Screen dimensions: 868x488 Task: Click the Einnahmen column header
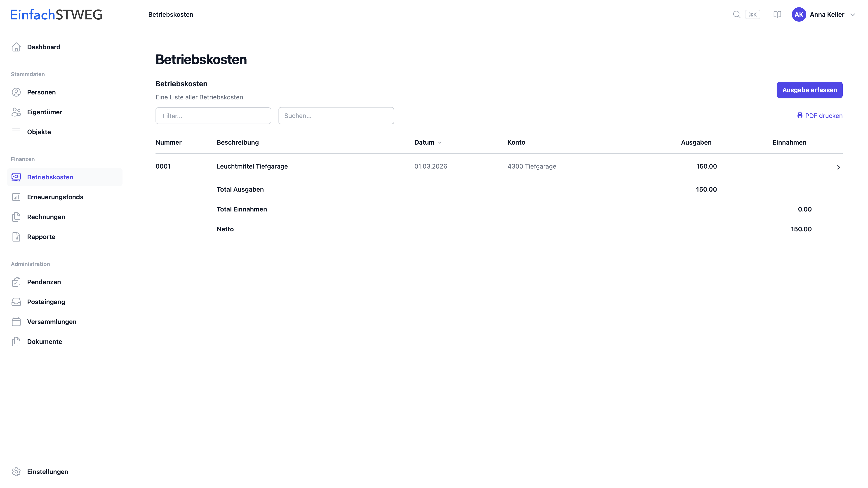789,143
